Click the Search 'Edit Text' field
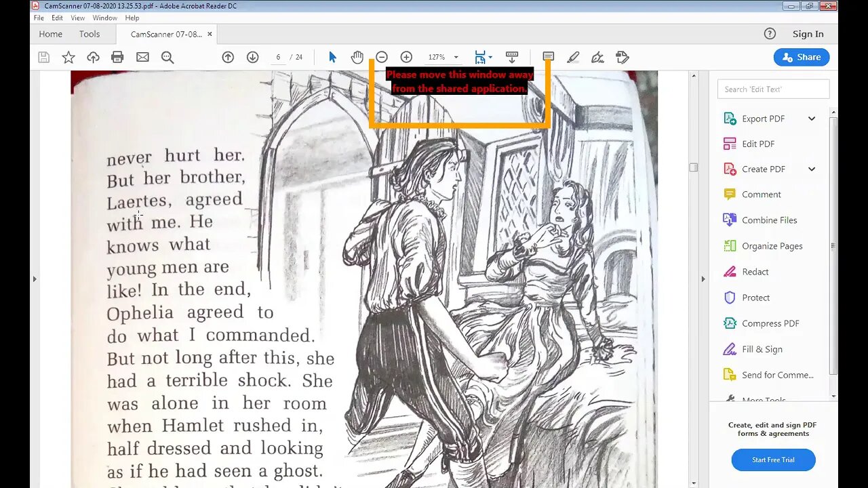This screenshot has width=868, height=488. tap(773, 89)
